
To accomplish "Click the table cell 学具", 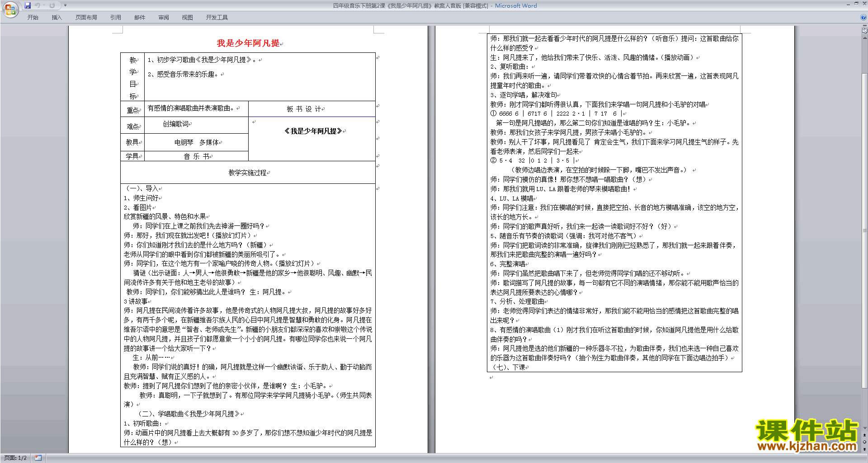I will coord(132,156).
